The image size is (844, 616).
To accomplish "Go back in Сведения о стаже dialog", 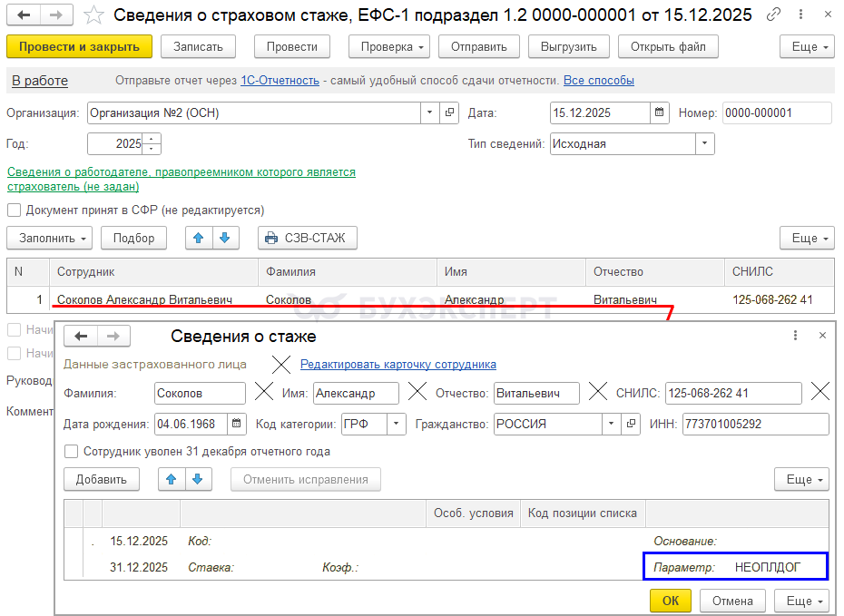I will point(81,337).
